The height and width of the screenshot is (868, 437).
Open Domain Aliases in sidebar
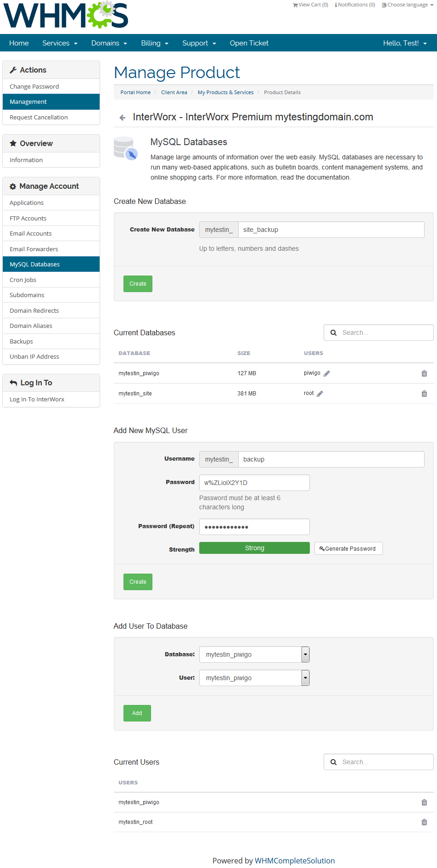(x=51, y=326)
